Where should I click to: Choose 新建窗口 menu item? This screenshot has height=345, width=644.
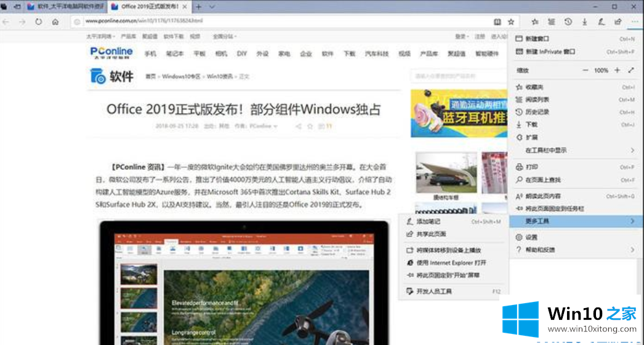coord(576,39)
